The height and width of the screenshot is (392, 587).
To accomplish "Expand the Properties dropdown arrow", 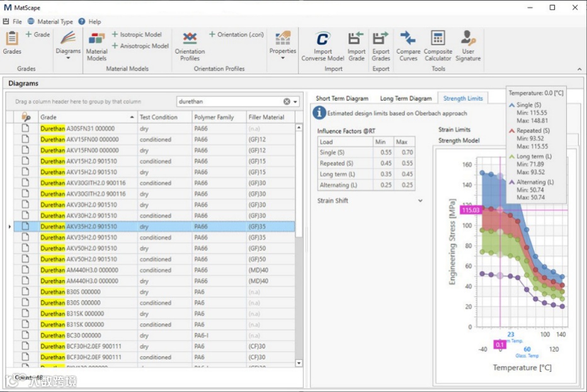I will pos(283,58).
